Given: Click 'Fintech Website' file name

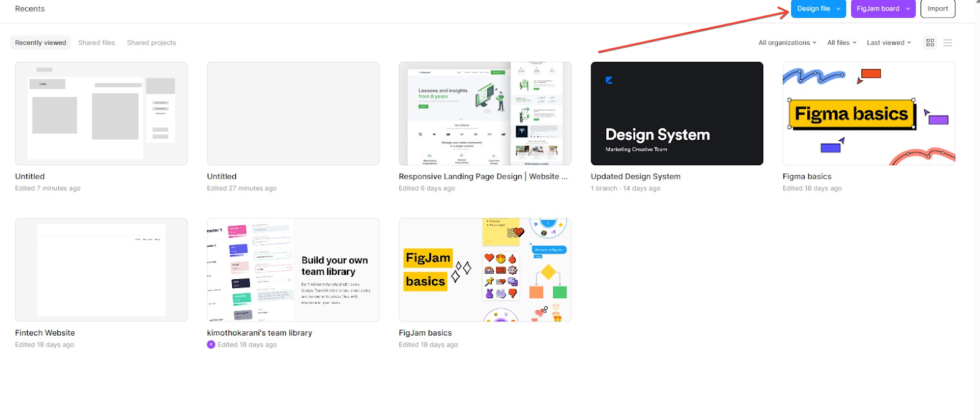Looking at the screenshot, I should 45,333.
